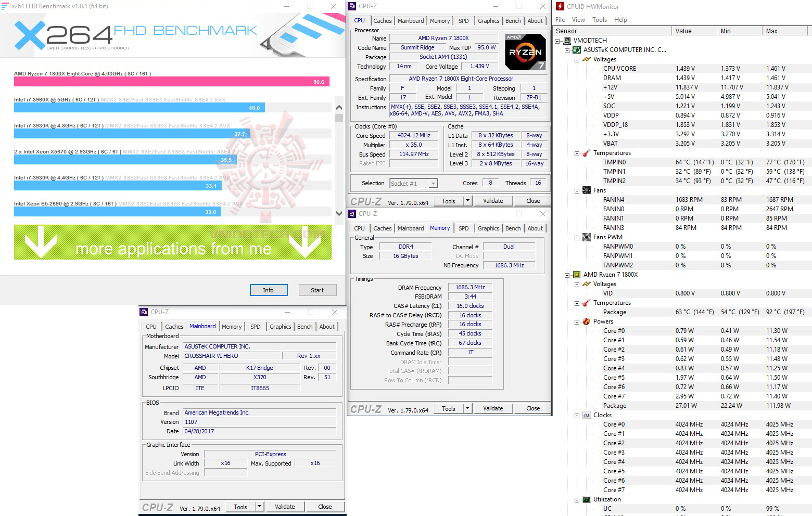Open Tools dropdown arrow in CPU-Z Mainboard window
Image resolution: width=812 pixels, height=516 pixels.
(260, 507)
